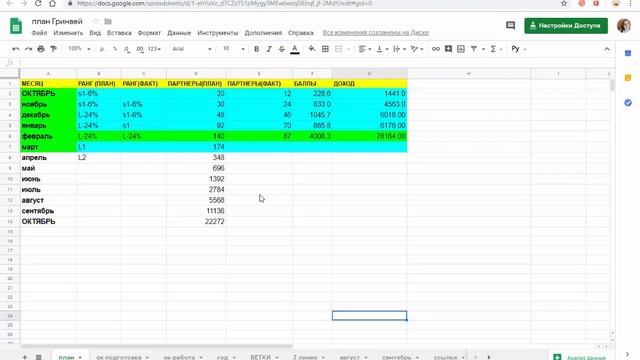
Task: Click the Increase decimal places icon
Action: coord(140,49)
